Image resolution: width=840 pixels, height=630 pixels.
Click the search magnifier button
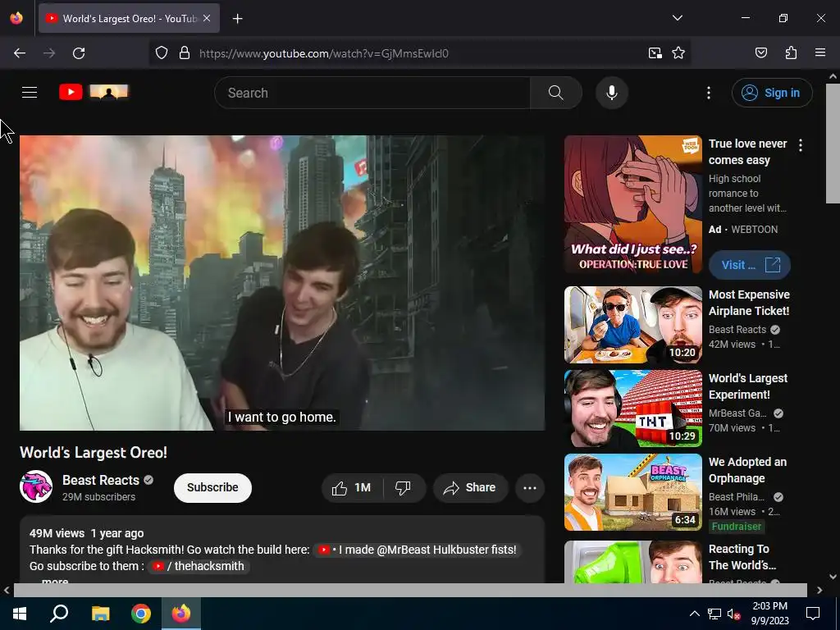[555, 93]
